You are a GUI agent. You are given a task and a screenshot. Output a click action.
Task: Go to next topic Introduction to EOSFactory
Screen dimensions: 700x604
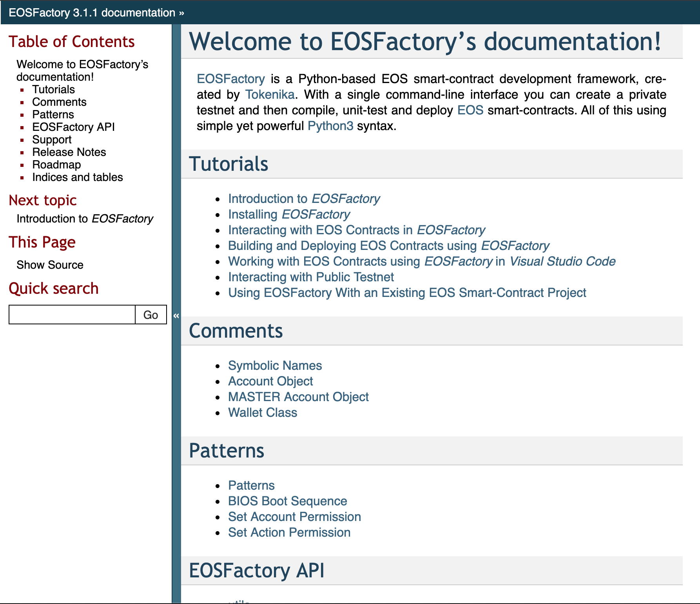(x=85, y=219)
